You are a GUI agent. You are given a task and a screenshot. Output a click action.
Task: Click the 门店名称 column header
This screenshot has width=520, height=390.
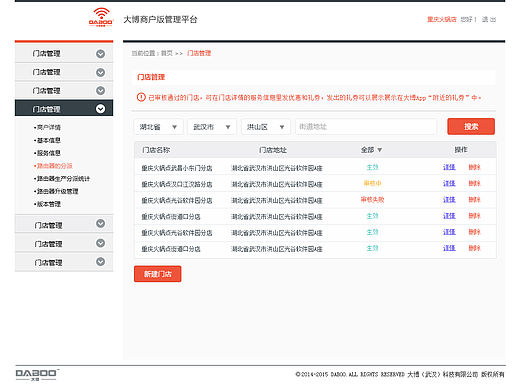156,150
